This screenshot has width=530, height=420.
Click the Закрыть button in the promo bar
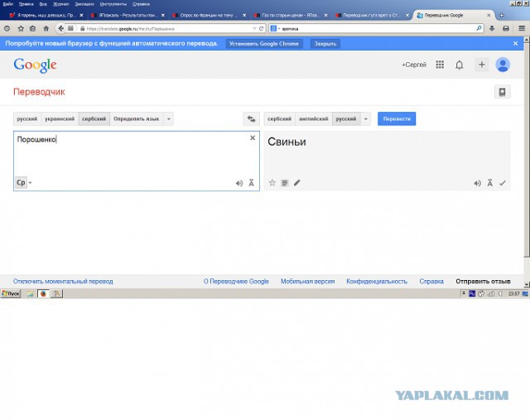325,44
